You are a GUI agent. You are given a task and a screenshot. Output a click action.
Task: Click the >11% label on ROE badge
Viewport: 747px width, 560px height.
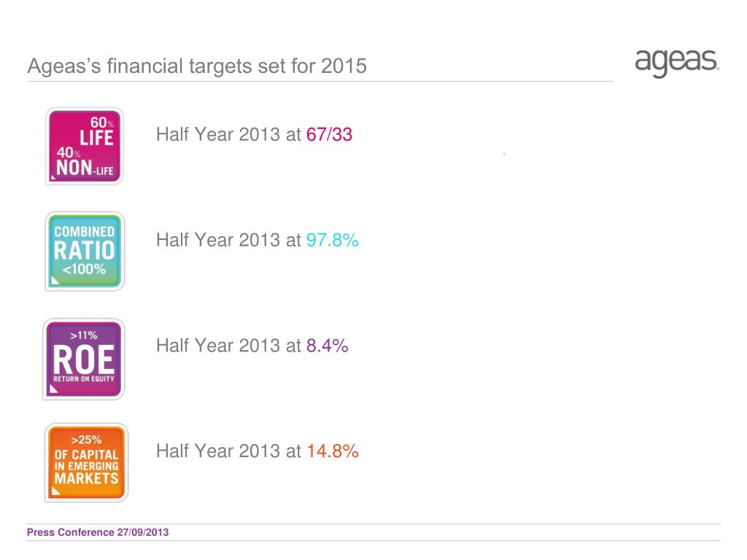(84, 335)
